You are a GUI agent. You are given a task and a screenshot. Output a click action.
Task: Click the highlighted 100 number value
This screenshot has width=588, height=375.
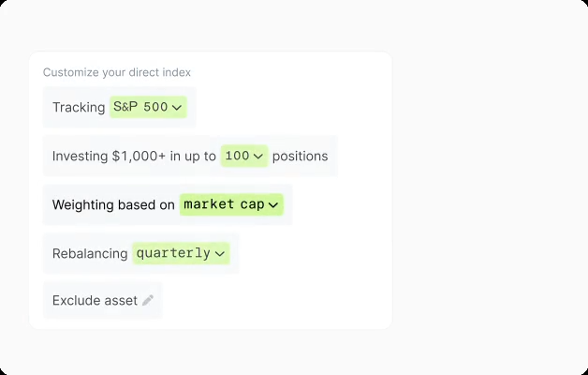(237, 156)
